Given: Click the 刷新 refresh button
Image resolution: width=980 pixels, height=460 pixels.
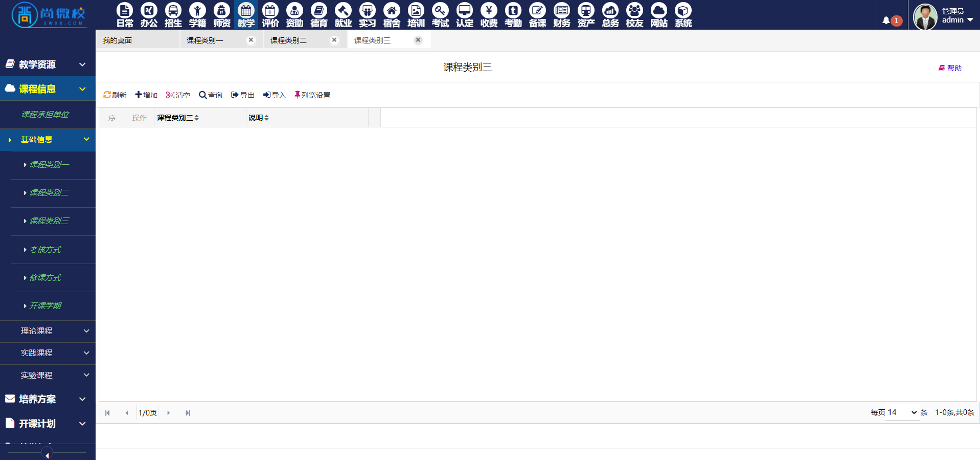Looking at the screenshot, I should (x=115, y=95).
